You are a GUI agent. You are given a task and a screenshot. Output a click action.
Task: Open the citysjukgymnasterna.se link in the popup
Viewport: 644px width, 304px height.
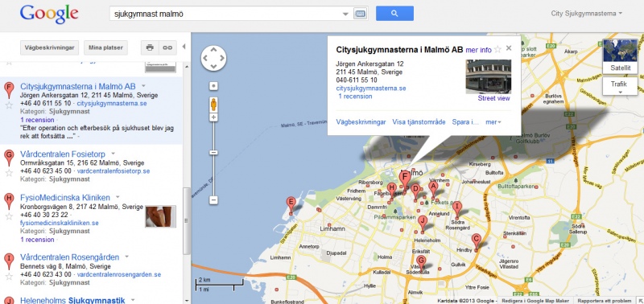[x=371, y=88]
